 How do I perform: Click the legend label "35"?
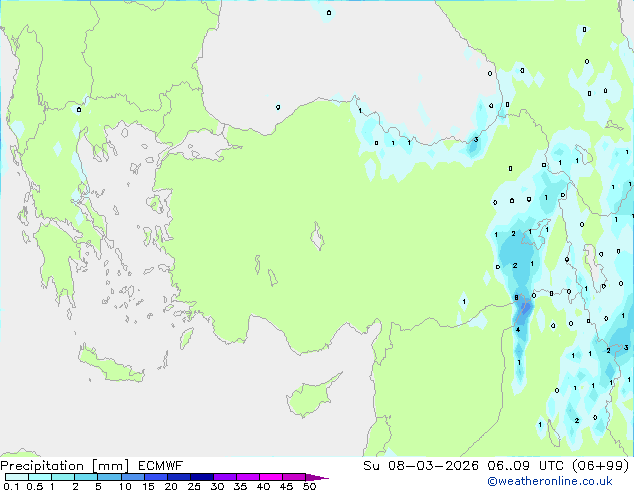coord(240,486)
